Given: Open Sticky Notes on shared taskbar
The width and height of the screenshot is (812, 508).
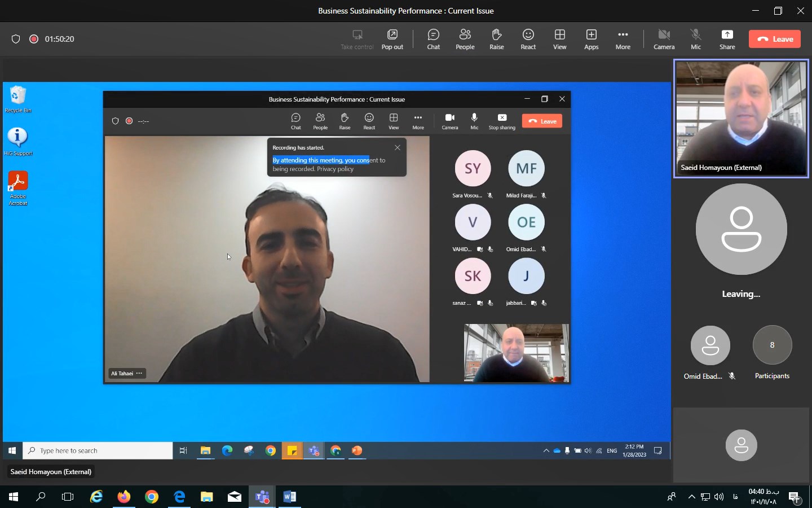Looking at the screenshot, I should [292, 450].
